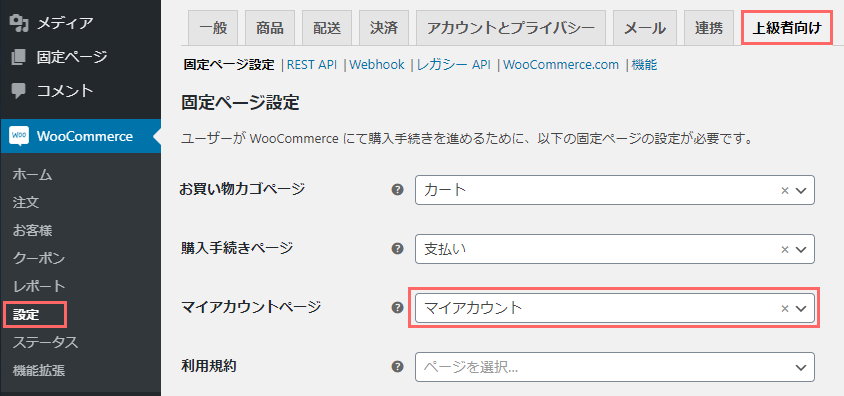Open the WooCommerce.com settings link
This screenshot has width=844, height=396.
click(x=561, y=65)
